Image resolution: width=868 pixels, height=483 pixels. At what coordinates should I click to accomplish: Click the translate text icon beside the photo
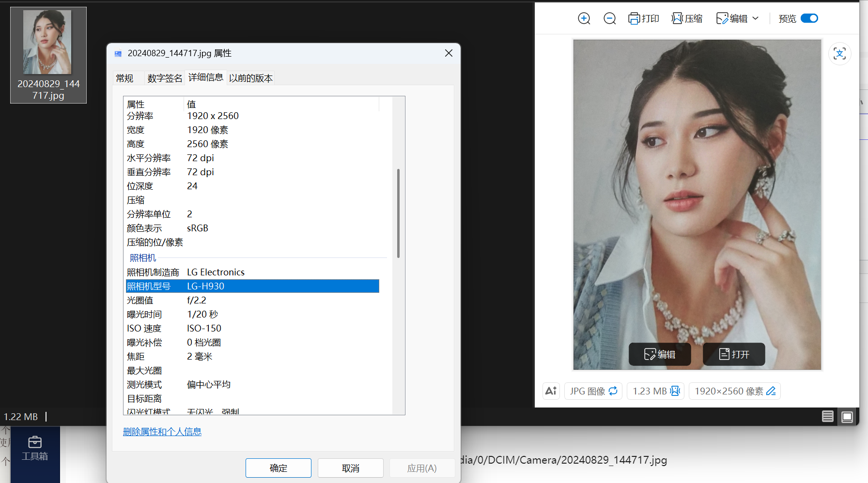[x=840, y=53]
